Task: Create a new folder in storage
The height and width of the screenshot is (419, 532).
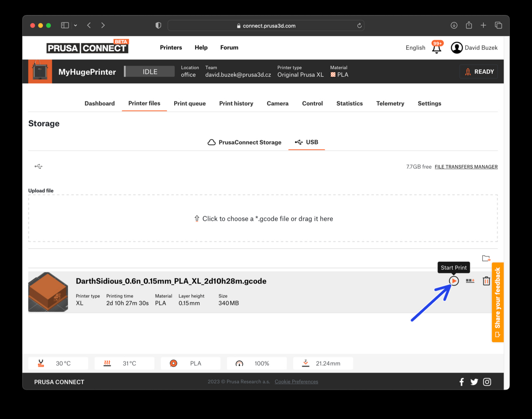Action: 486,258
